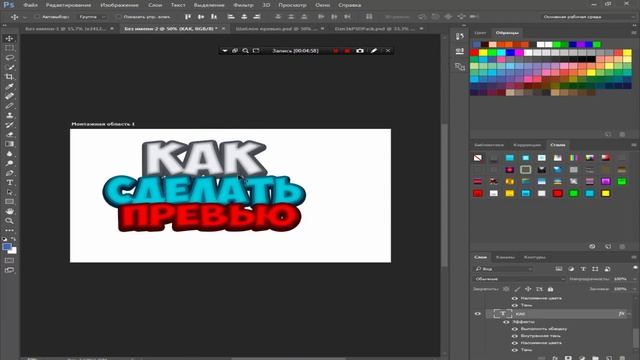Viewport: 640px width, 360px height.
Task: Click the lock all icon in Layers panel
Action: click(x=550, y=289)
